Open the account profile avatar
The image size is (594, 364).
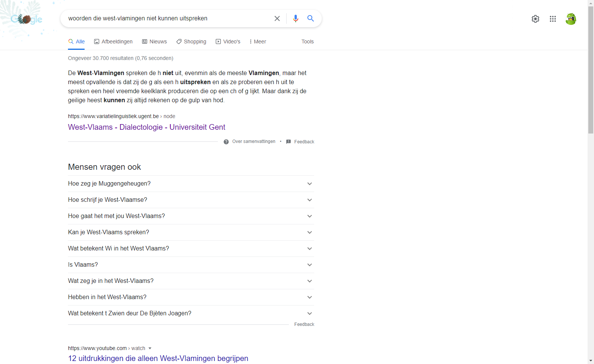click(571, 19)
